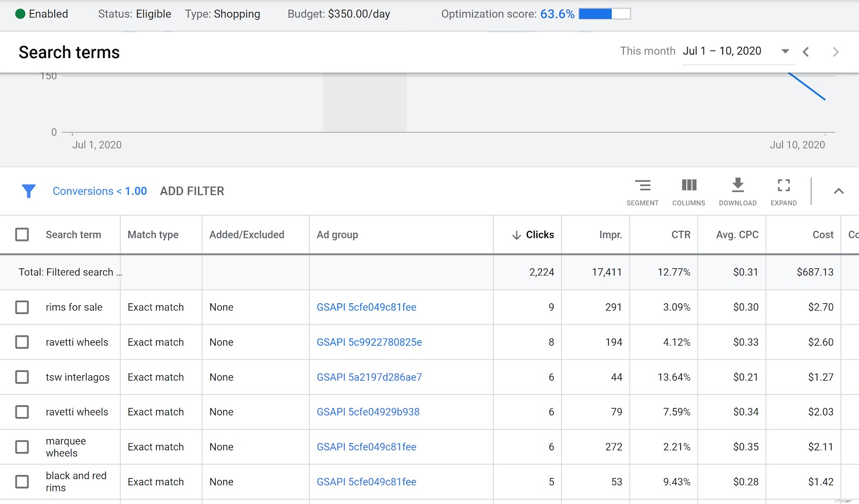Image resolution: width=859 pixels, height=504 pixels.
Task: Select the Search terms heading
Action: (69, 52)
